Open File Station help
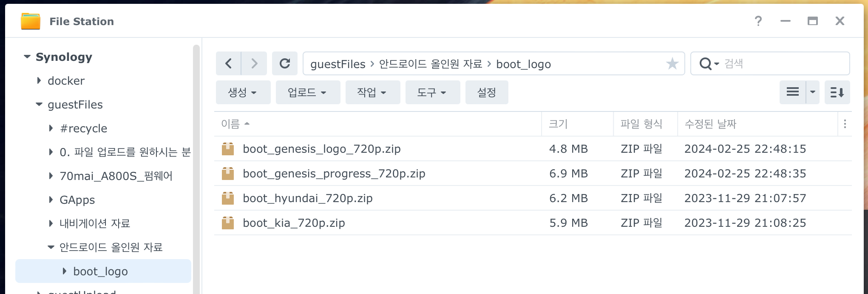This screenshot has width=868, height=294. click(758, 21)
